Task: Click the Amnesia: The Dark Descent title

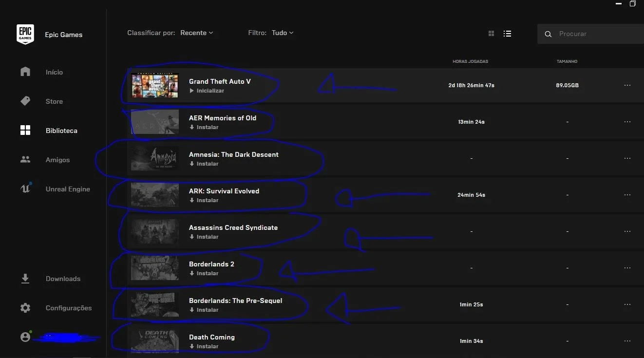Action: tap(234, 154)
